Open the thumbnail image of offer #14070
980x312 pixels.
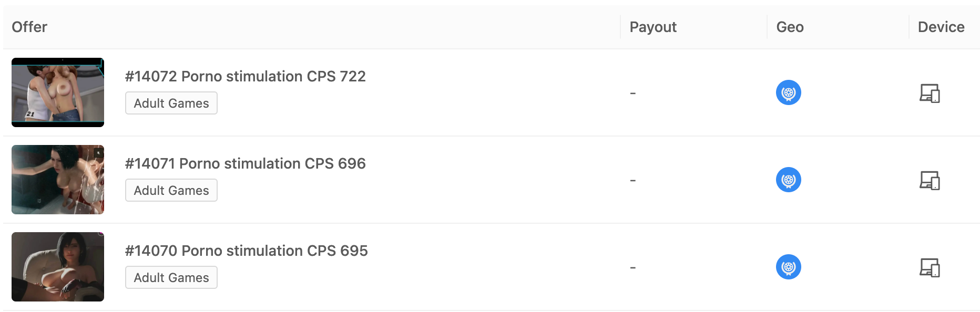[x=58, y=267]
